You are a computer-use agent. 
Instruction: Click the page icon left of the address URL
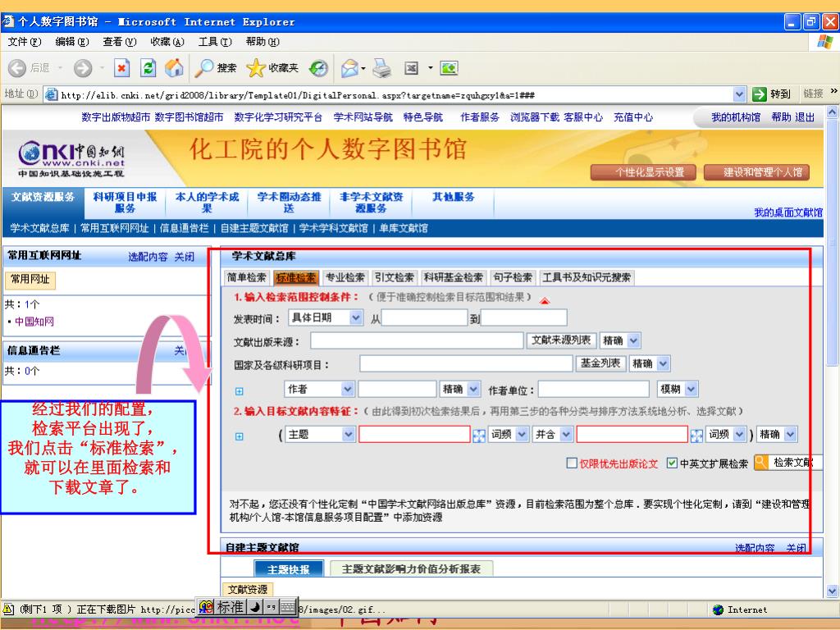tap(52, 94)
